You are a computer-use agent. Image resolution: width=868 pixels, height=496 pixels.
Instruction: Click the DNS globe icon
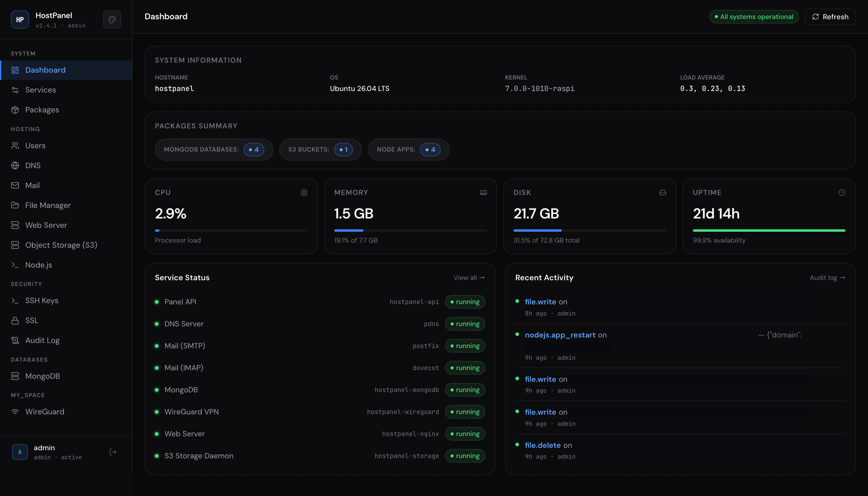(15, 165)
